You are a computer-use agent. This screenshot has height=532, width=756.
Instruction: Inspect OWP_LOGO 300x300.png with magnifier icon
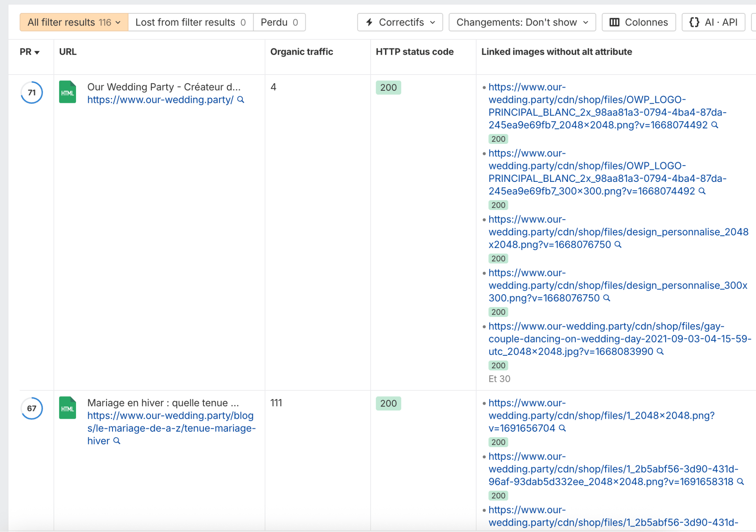click(x=702, y=191)
